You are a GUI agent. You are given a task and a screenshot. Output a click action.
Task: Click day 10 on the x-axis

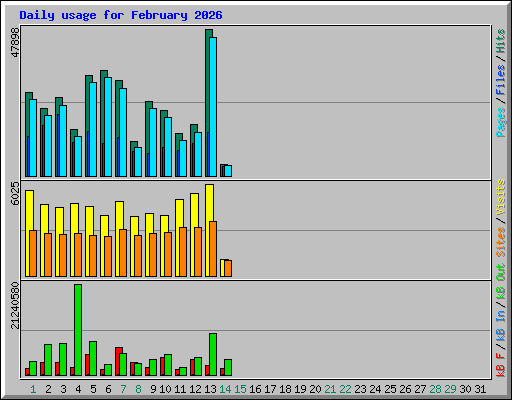[x=165, y=389]
